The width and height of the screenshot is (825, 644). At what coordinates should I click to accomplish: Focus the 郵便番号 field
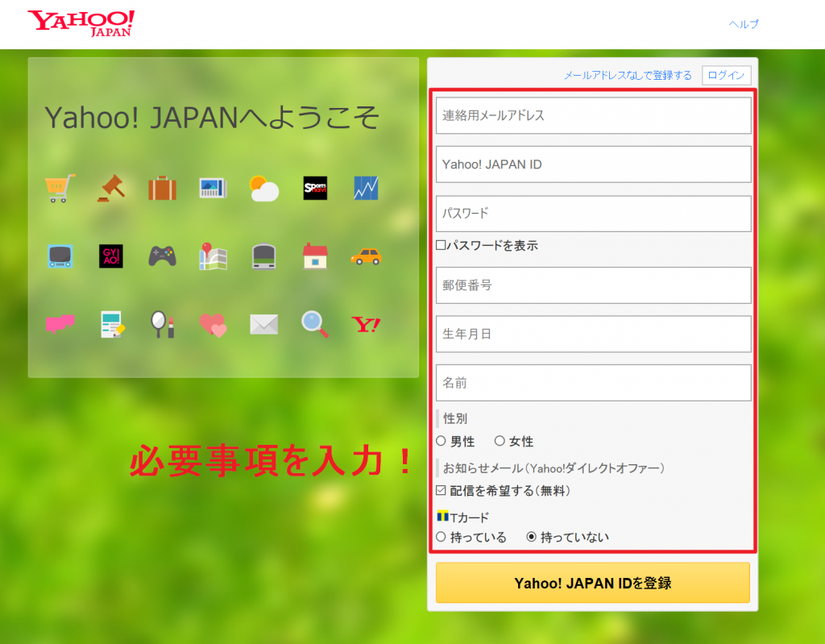click(594, 285)
